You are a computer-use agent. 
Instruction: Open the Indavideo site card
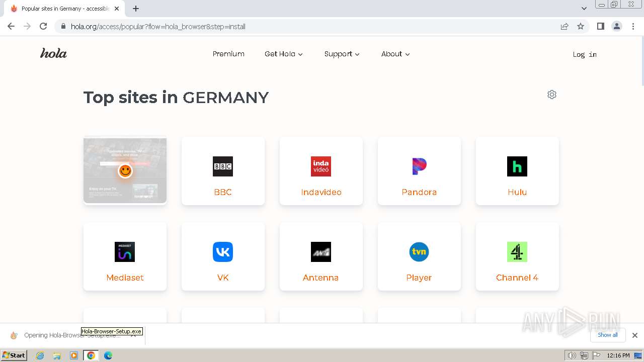tap(321, 171)
